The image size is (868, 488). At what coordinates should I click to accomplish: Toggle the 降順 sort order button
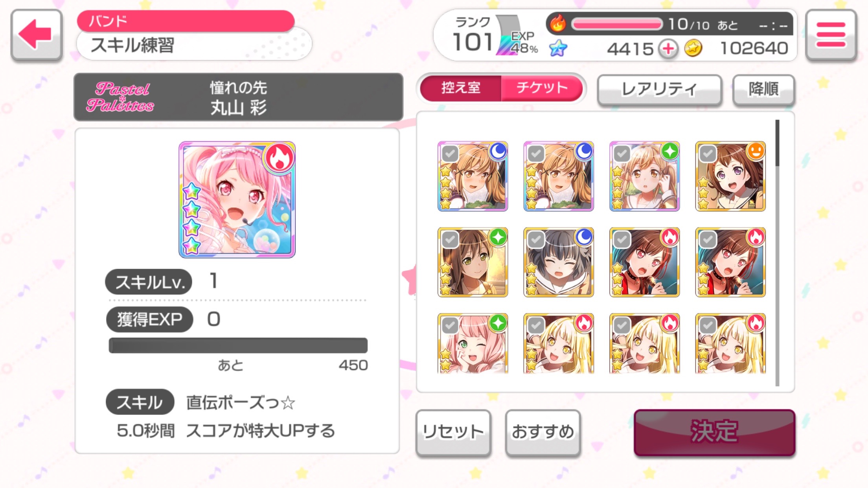tap(763, 90)
